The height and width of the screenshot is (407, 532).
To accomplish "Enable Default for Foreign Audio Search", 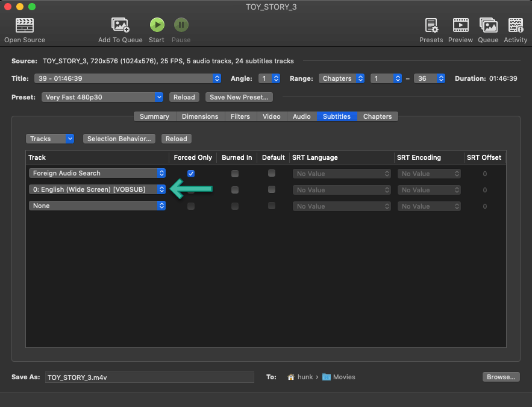I will click(272, 173).
